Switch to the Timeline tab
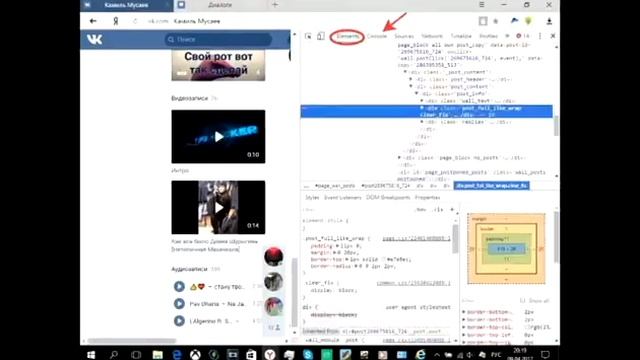 pos(461,36)
